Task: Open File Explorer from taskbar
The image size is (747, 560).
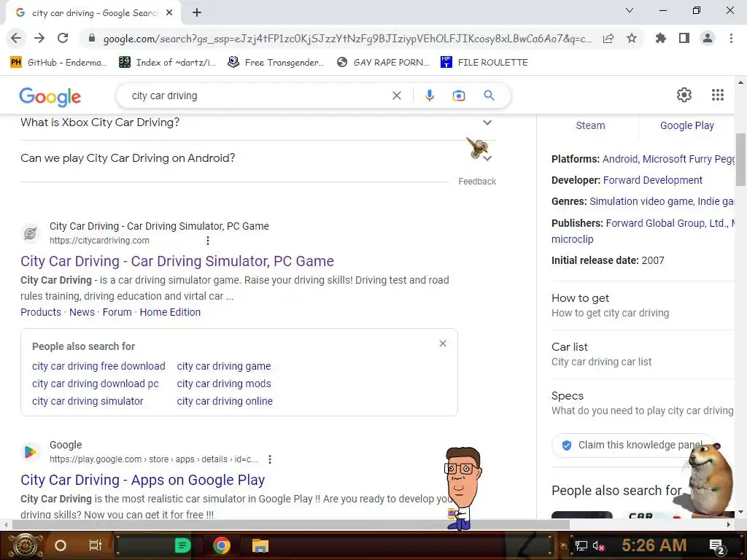Action: pyautogui.click(x=260, y=545)
